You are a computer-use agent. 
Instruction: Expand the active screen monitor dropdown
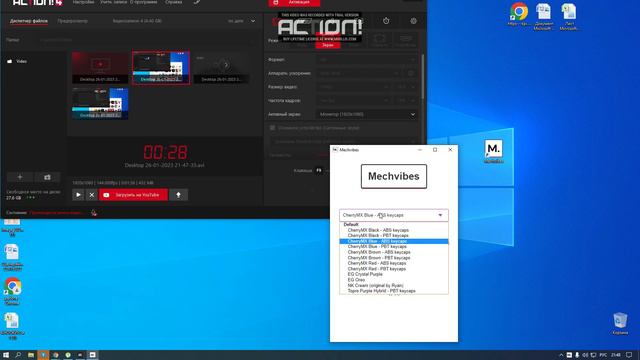(x=367, y=114)
